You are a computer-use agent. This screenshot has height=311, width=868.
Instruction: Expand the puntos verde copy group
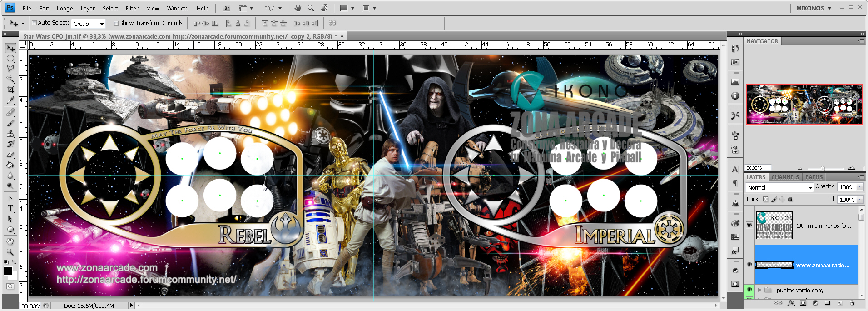tap(759, 290)
